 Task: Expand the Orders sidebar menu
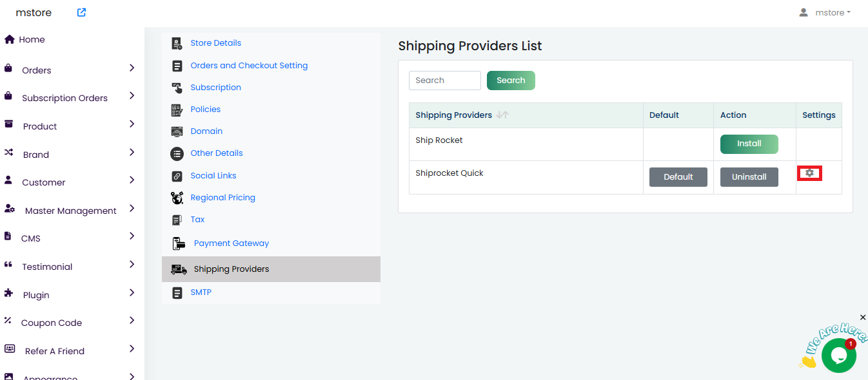coord(132,68)
